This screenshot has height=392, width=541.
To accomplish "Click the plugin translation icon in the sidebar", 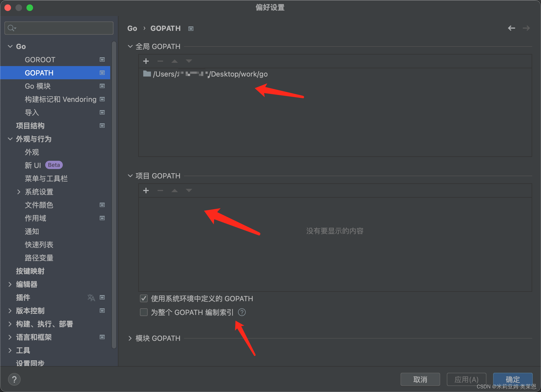I will tap(91, 298).
